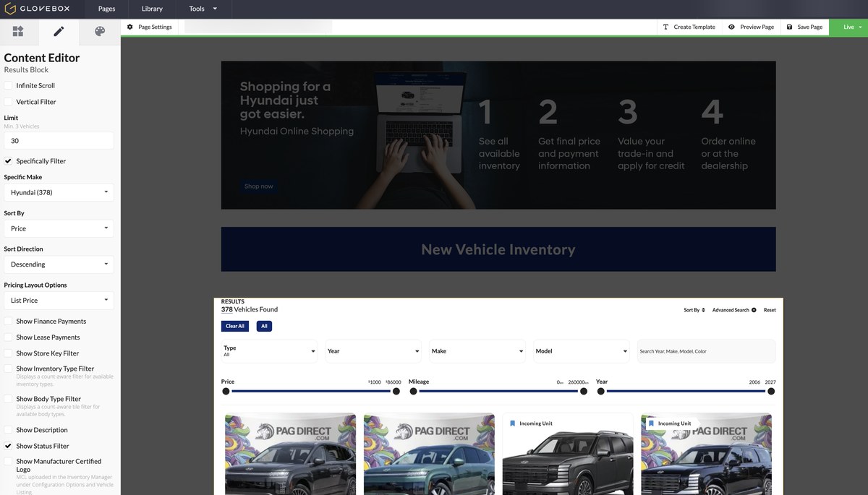The width and height of the screenshot is (868, 495).
Task: Click the Mileage slider maximum handle
Action: [x=584, y=391]
